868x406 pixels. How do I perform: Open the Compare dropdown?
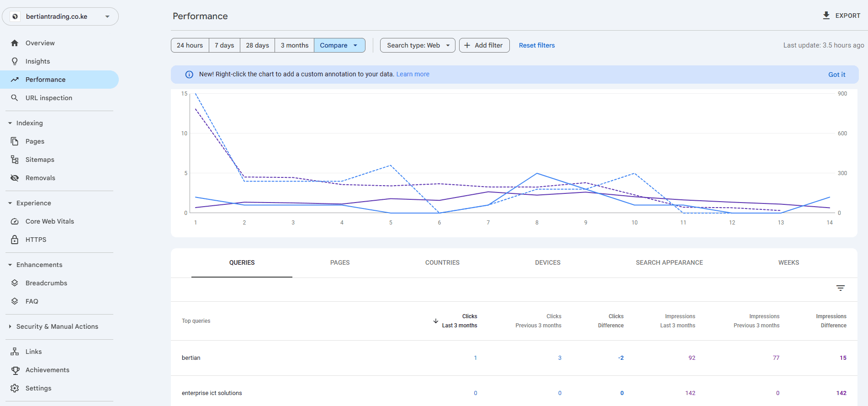(x=339, y=45)
